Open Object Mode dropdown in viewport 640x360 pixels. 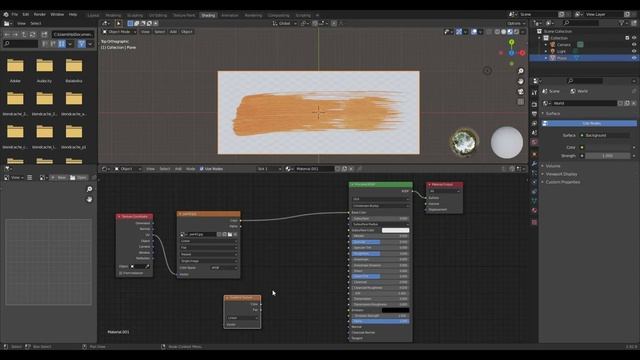point(119,31)
